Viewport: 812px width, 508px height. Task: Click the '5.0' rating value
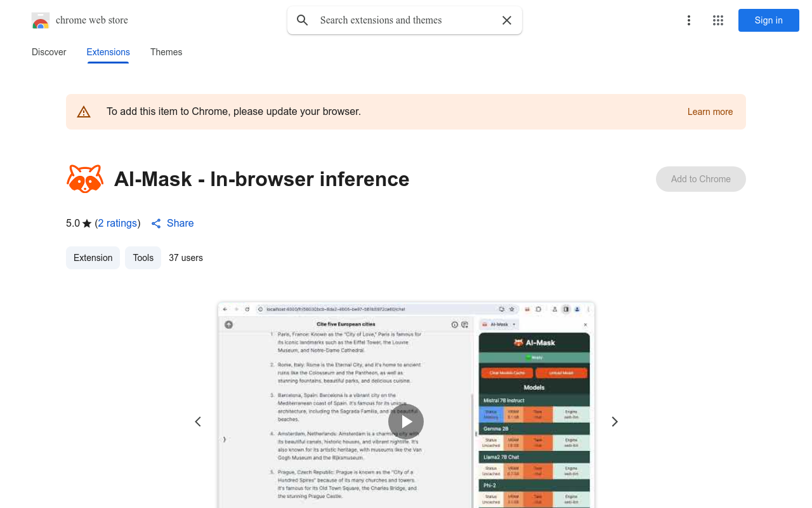73,224
